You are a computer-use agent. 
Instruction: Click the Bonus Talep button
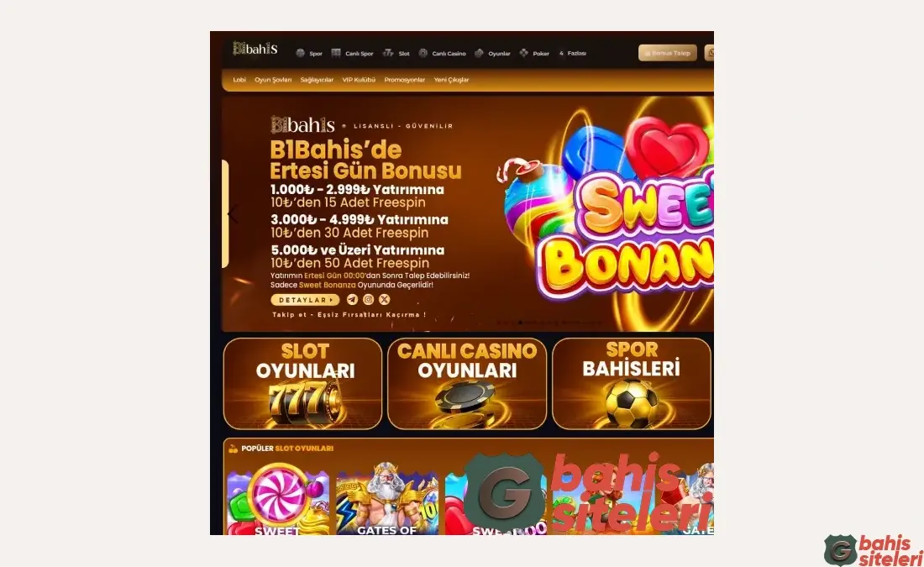click(668, 53)
